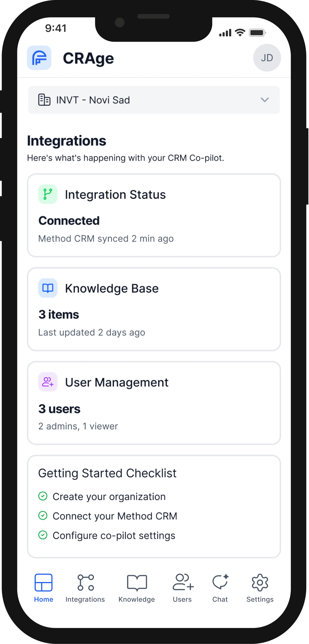Click the Knowledge nav icon
Image resolution: width=309 pixels, height=644 pixels.
pos(137,582)
